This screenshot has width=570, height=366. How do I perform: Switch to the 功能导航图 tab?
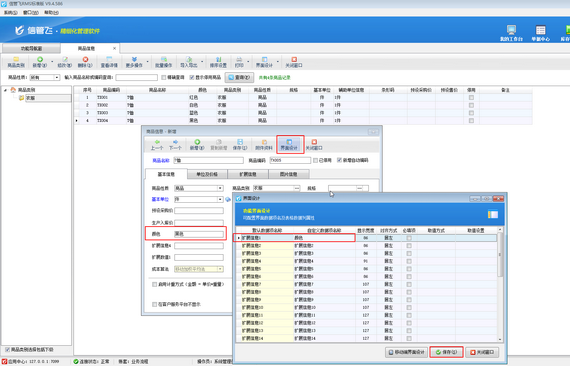pyautogui.click(x=31, y=48)
